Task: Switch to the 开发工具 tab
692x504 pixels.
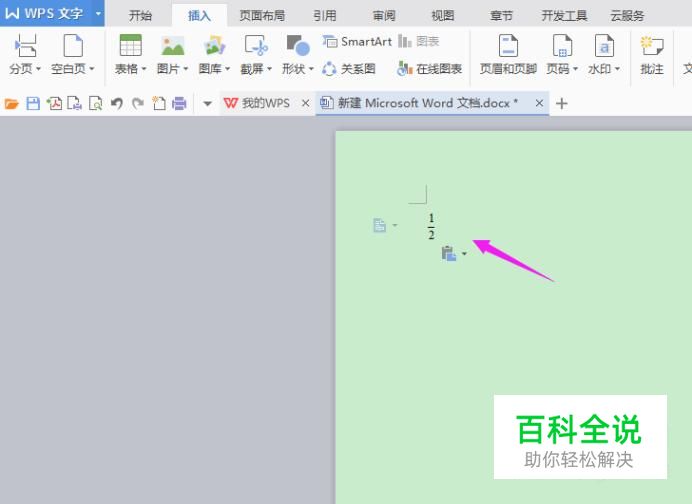Action: coord(564,16)
